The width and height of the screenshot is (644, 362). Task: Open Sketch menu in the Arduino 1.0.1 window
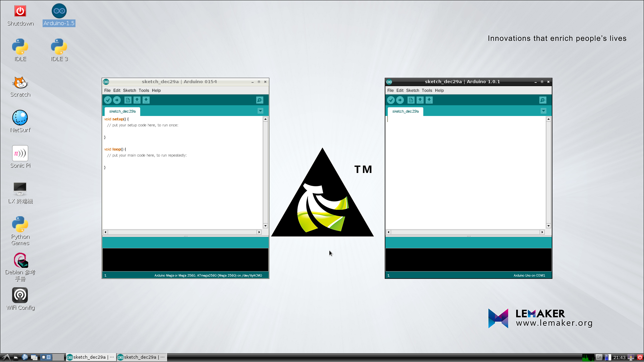click(413, 90)
